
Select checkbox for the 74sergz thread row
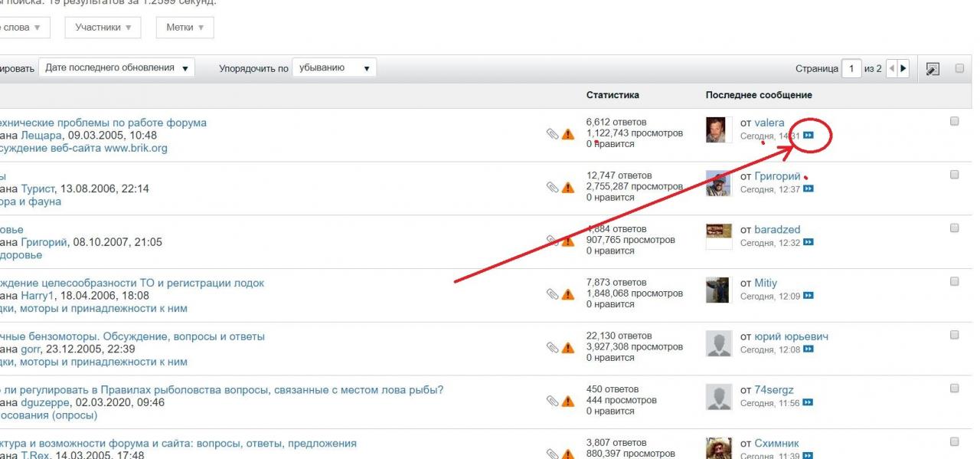point(954,389)
